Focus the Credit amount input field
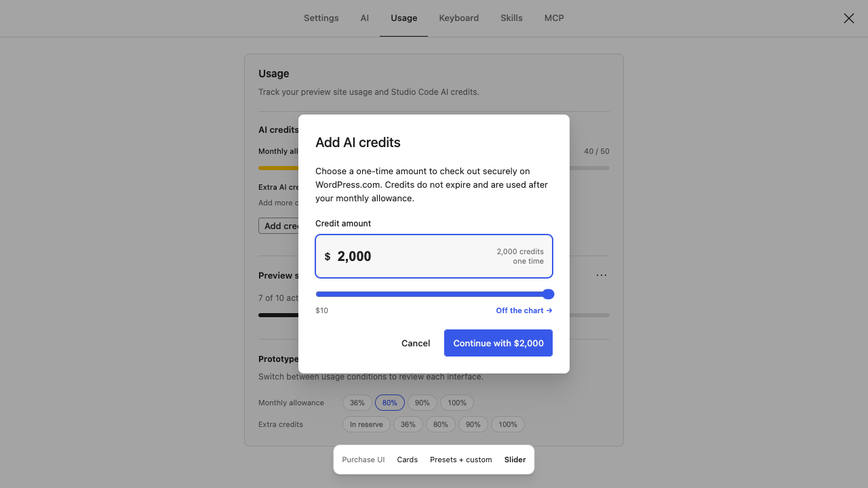This screenshot has height=488, width=868. 434,256
